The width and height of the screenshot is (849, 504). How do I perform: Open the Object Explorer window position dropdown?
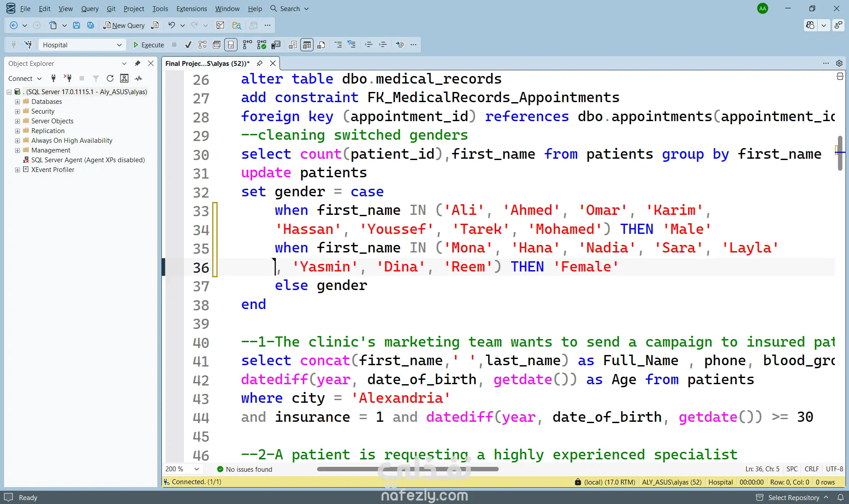coord(124,63)
